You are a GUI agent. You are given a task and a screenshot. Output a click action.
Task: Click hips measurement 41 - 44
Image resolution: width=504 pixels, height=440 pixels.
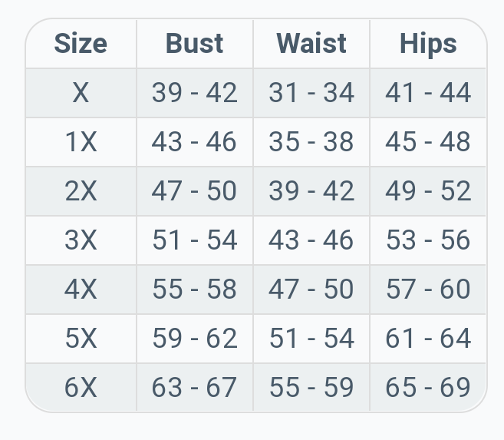click(x=428, y=93)
